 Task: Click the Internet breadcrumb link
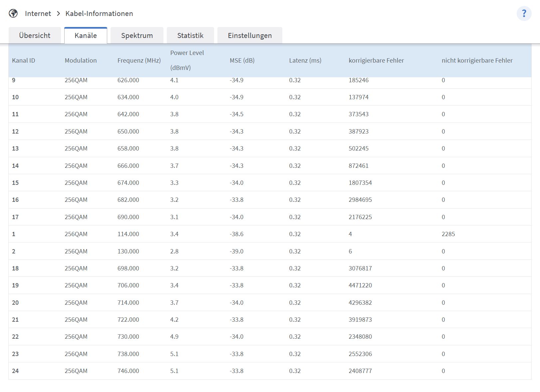coord(38,14)
